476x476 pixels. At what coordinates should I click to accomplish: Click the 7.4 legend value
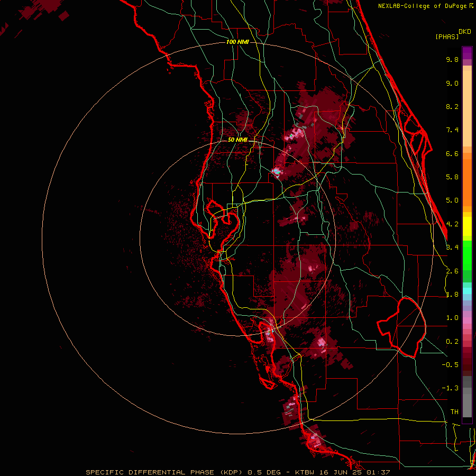[452, 130]
